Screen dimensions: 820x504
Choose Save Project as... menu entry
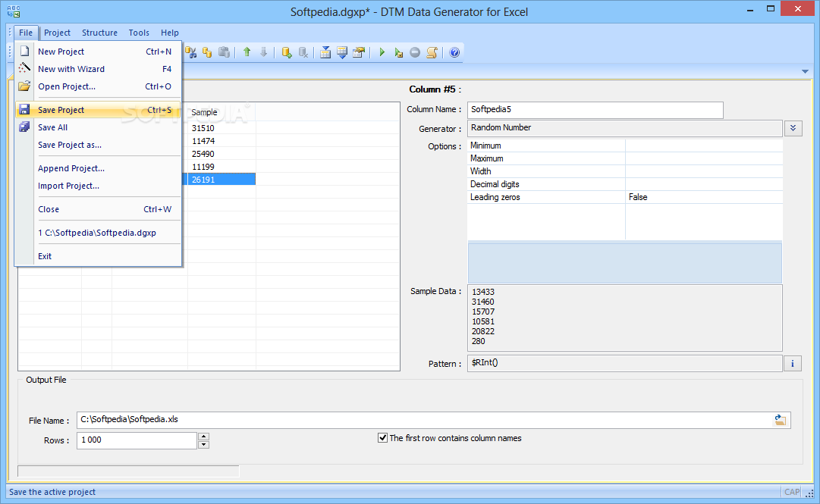(x=99, y=145)
